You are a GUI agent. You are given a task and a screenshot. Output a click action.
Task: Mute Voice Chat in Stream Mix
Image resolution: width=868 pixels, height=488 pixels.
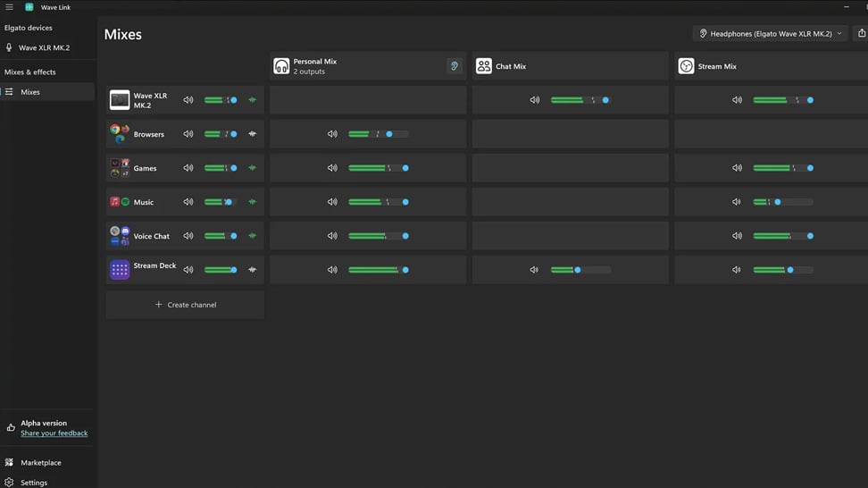click(x=737, y=236)
